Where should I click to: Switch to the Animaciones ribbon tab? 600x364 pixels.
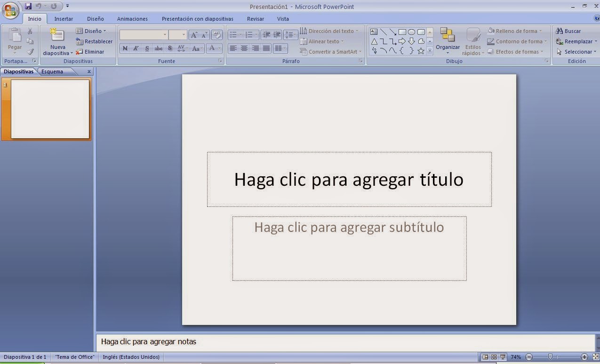pos(132,19)
